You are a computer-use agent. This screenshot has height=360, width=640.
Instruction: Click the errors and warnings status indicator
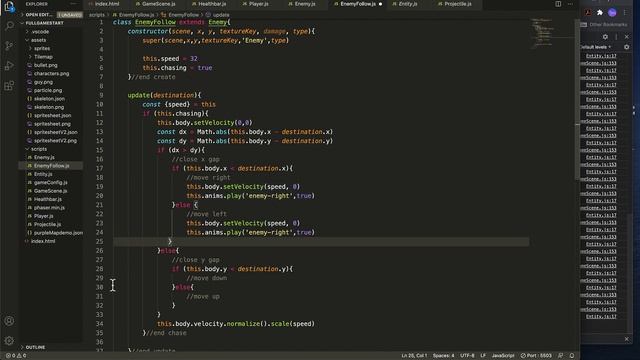click(16, 356)
